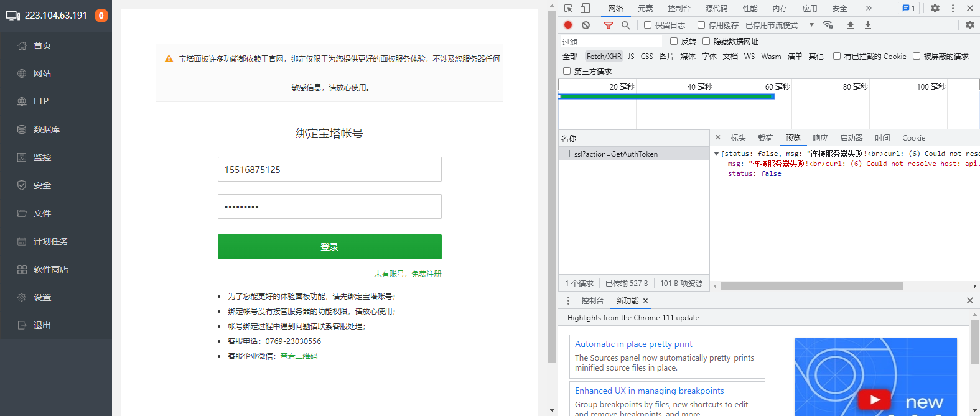980x416 pixels.
Task: Open the 已停用节流模式 throttling dropdown
Action: pos(780,25)
